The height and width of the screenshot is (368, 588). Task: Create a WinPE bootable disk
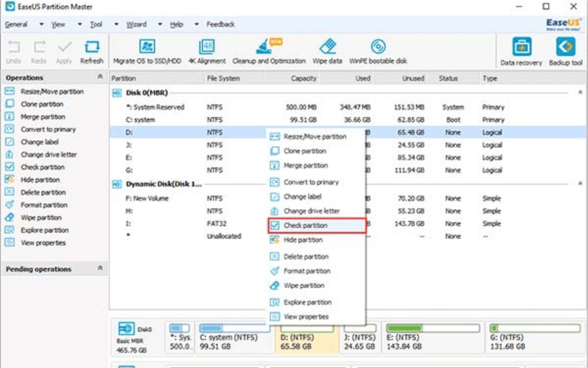[x=378, y=50]
